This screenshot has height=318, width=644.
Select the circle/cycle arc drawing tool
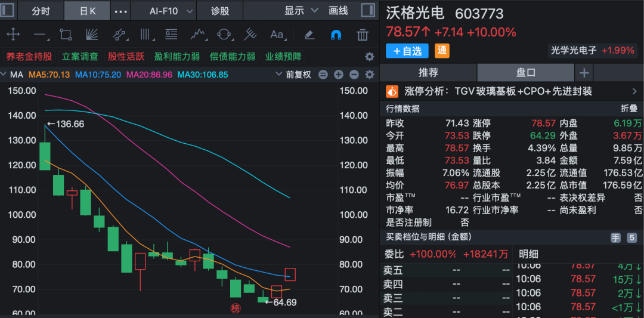(224, 35)
